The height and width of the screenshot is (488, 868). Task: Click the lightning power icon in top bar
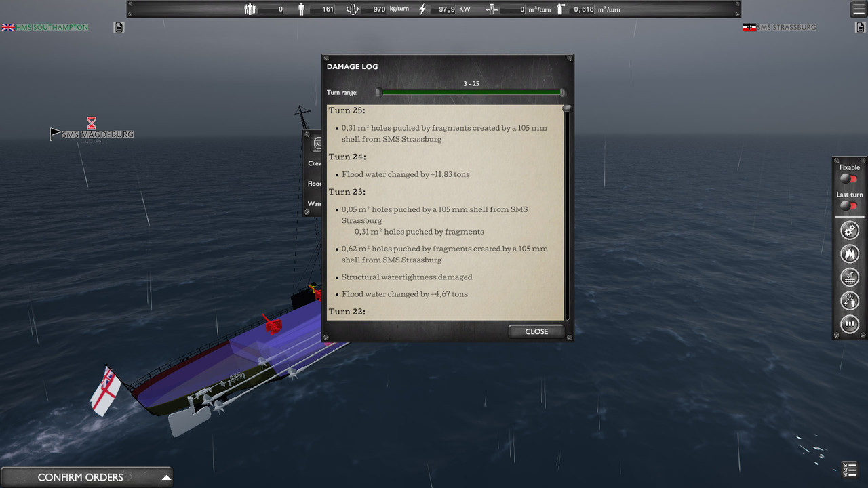coord(423,9)
